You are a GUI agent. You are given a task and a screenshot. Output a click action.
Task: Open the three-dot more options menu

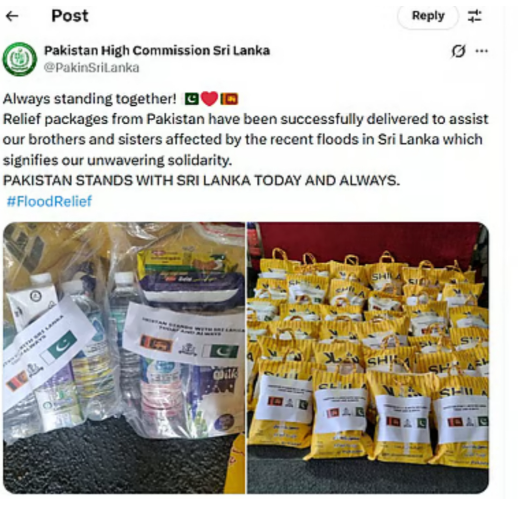pyautogui.click(x=482, y=51)
